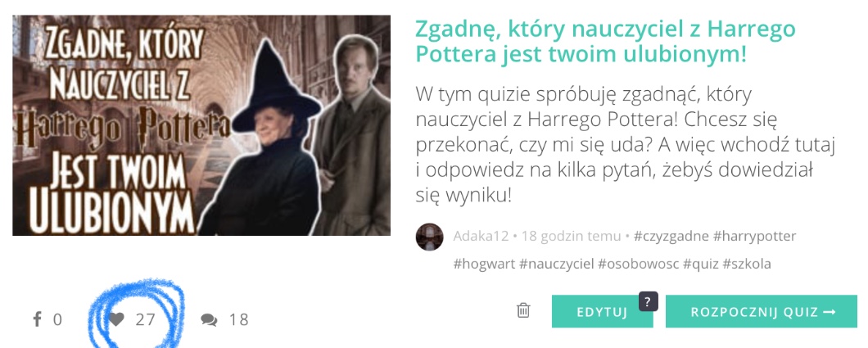The image size is (868, 348).
Task: Visit the Adaka12 author profile link
Action: pyautogui.click(x=481, y=237)
